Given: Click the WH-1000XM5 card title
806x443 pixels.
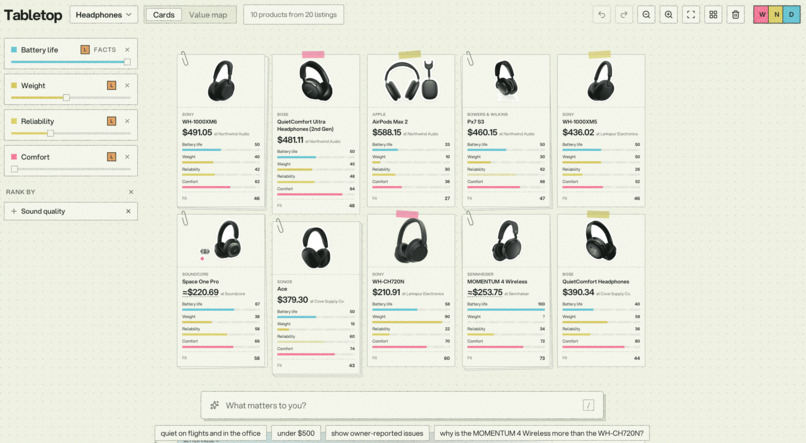Looking at the screenshot, I should (579, 122).
